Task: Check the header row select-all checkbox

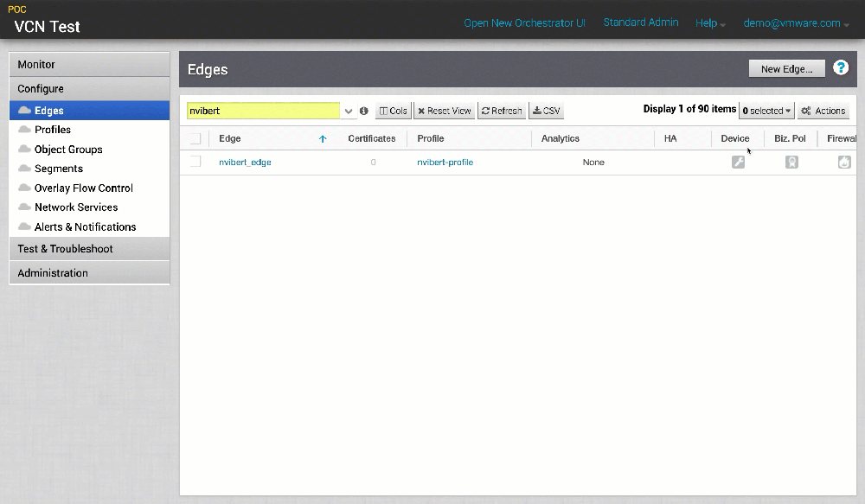Action: click(x=195, y=138)
